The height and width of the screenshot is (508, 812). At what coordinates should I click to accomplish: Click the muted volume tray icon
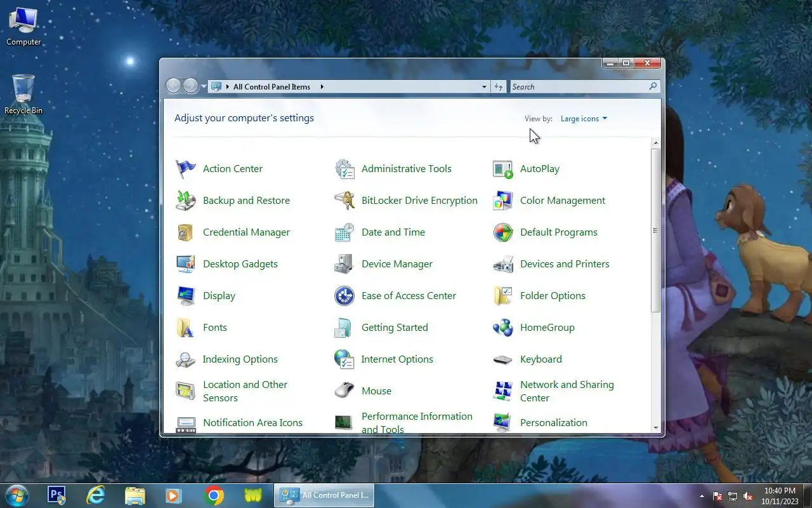pos(748,496)
